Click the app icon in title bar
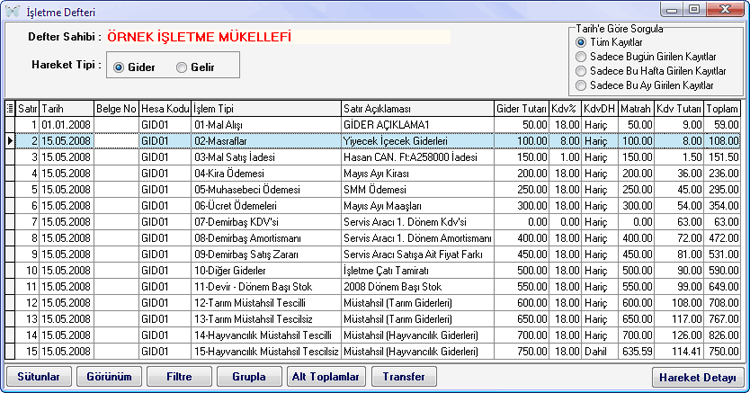The image size is (750, 393). coord(13,11)
